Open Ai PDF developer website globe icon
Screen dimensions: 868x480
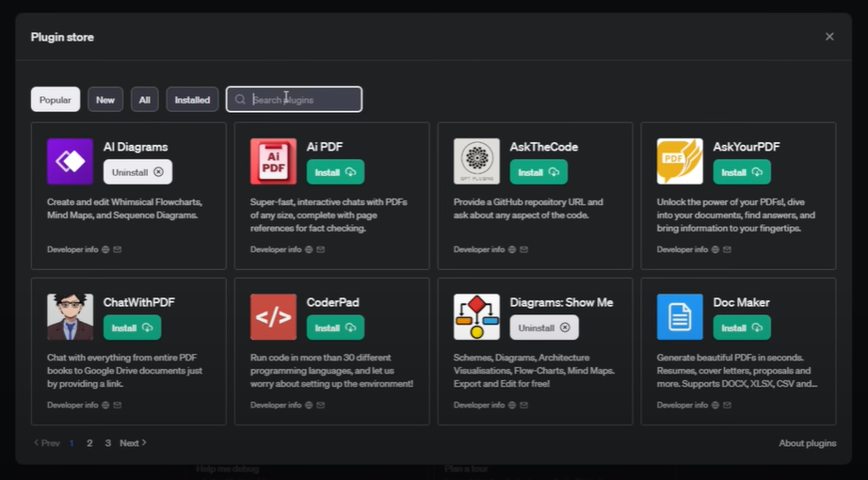tap(309, 249)
